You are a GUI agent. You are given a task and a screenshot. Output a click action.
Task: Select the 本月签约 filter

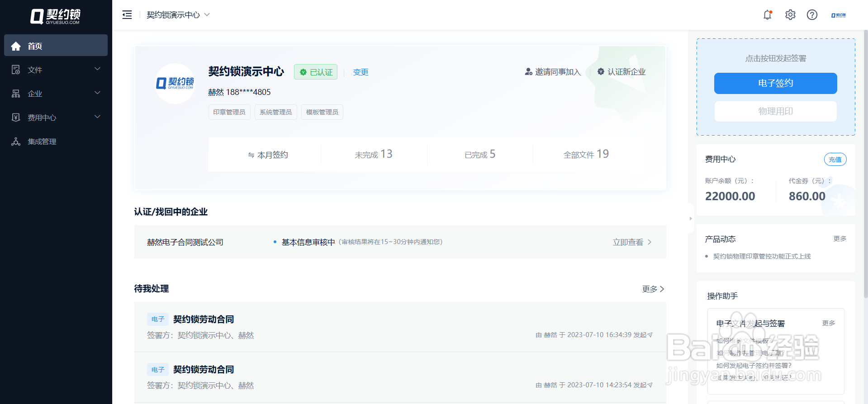pos(268,155)
